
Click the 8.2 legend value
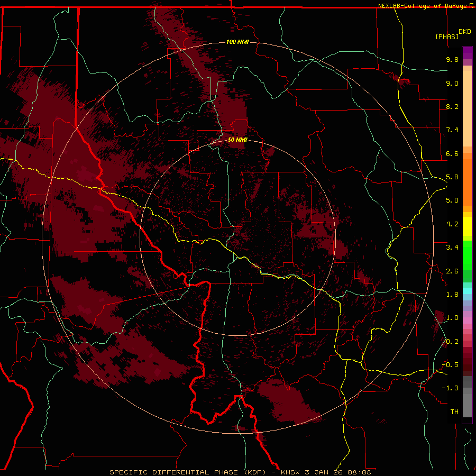pyautogui.click(x=452, y=106)
